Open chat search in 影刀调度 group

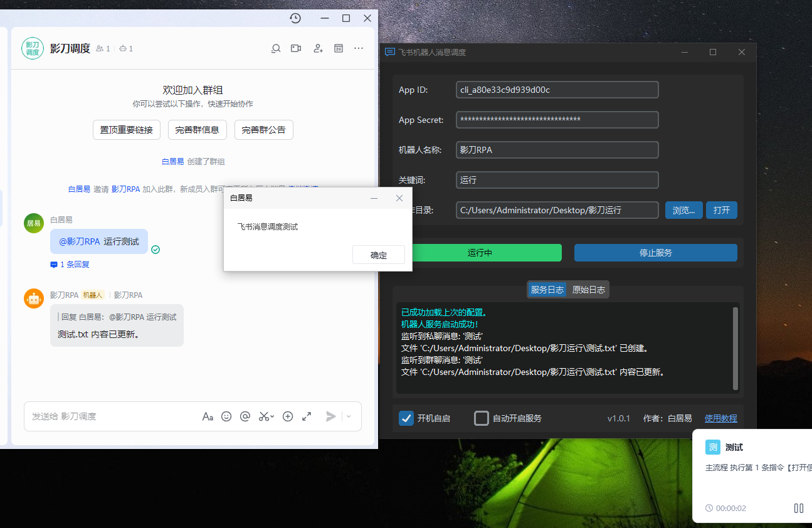[275, 48]
